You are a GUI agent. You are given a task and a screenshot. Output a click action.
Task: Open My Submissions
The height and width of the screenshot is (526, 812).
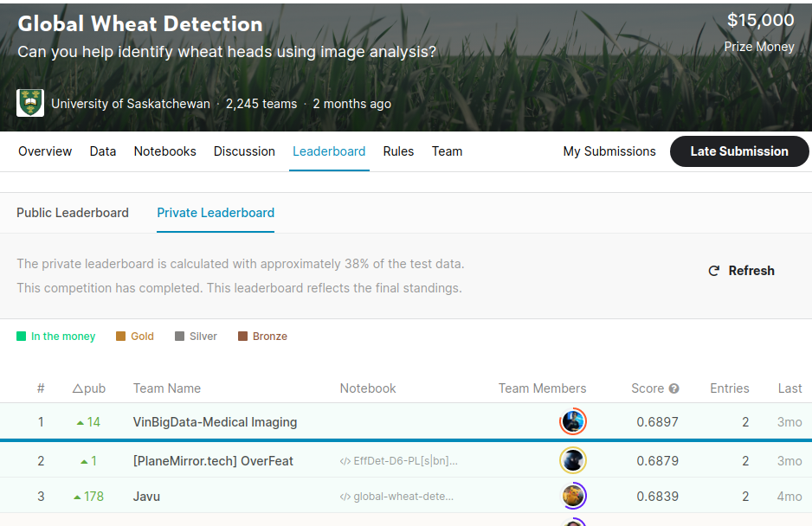pyautogui.click(x=609, y=151)
